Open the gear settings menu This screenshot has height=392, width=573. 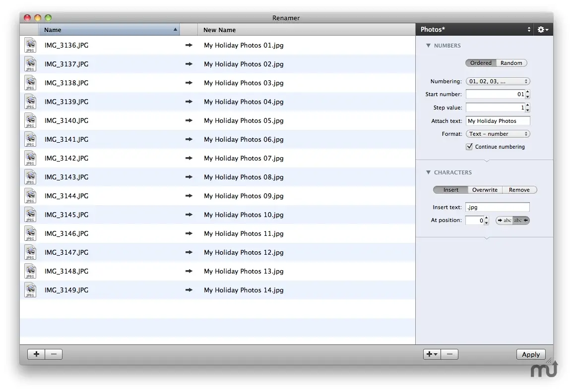point(543,30)
